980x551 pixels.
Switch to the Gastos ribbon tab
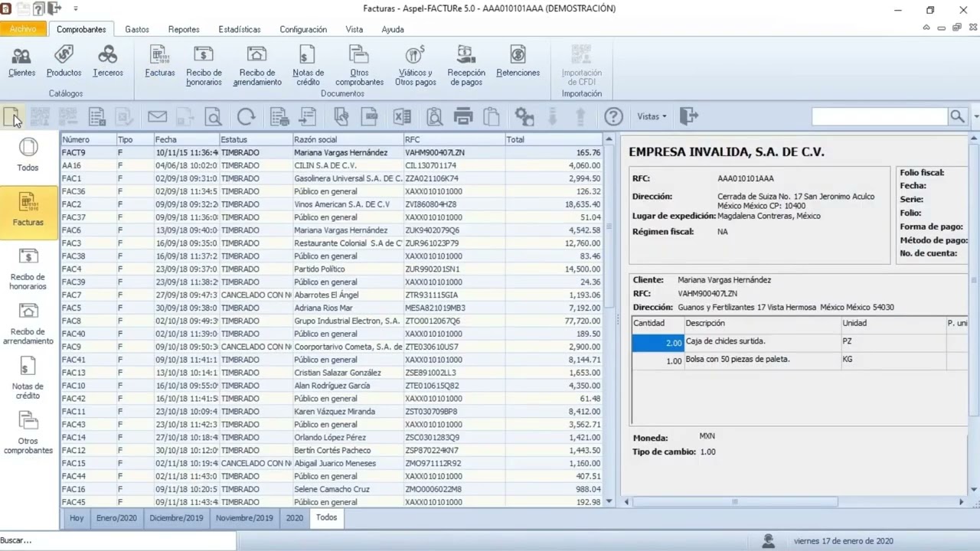click(x=137, y=29)
